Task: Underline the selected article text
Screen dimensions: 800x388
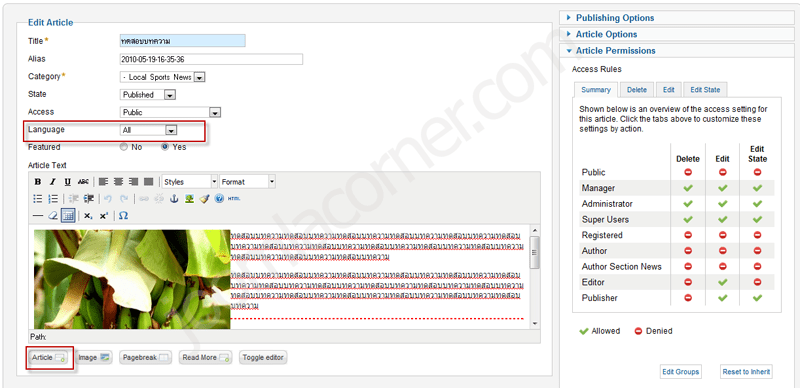Action: tap(67, 182)
